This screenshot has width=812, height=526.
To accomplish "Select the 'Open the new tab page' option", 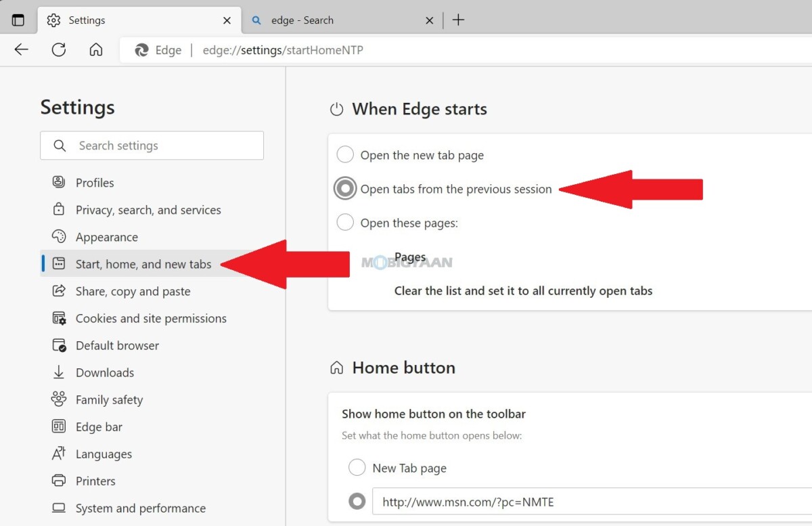I will pyautogui.click(x=345, y=155).
